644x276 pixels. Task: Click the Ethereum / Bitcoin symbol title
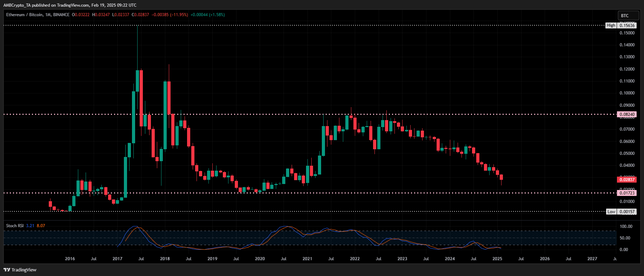click(x=24, y=15)
